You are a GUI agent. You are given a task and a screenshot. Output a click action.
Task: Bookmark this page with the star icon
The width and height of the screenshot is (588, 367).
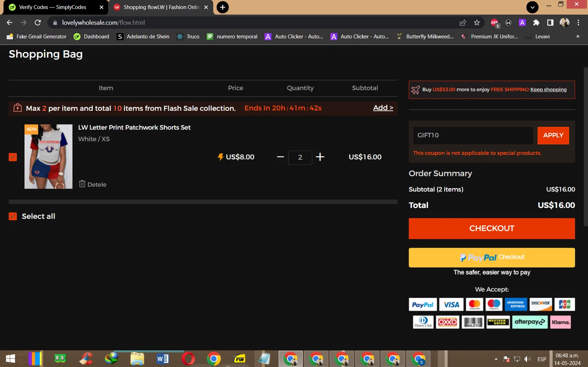click(477, 23)
